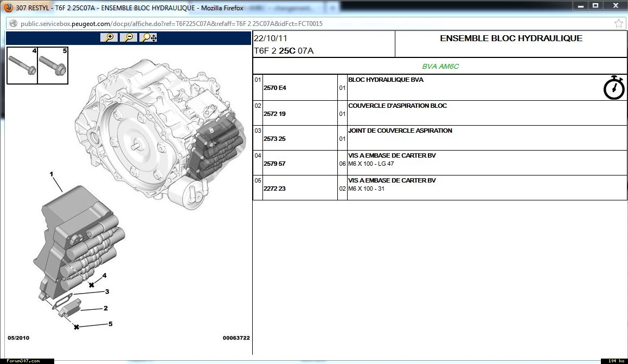This screenshot has width=628, height=364.
Task: Click the BVA AM6C green heading
Action: [x=440, y=67]
